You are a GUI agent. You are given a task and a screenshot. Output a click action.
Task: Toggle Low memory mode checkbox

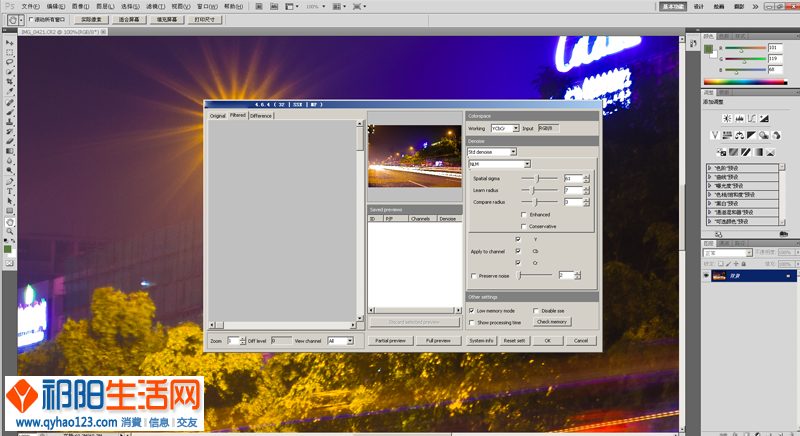coord(471,311)
